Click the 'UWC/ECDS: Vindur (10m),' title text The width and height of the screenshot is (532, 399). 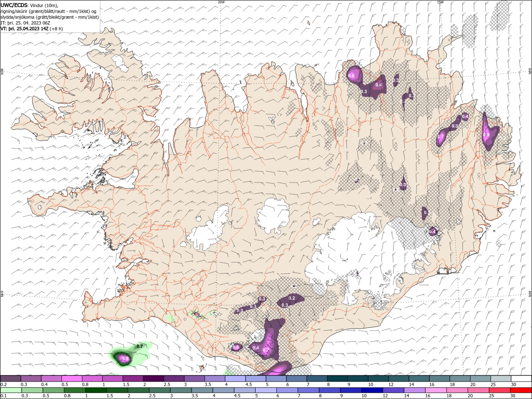point(30,5)
